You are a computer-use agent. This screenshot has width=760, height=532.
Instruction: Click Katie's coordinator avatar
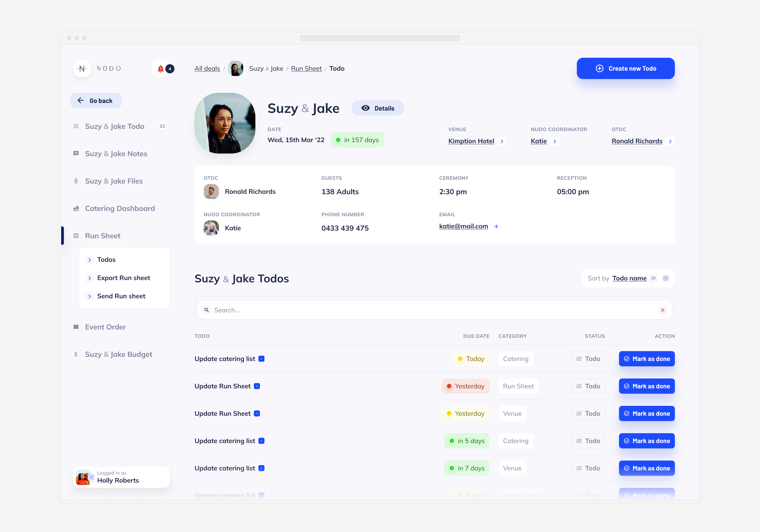click(211, 228)
